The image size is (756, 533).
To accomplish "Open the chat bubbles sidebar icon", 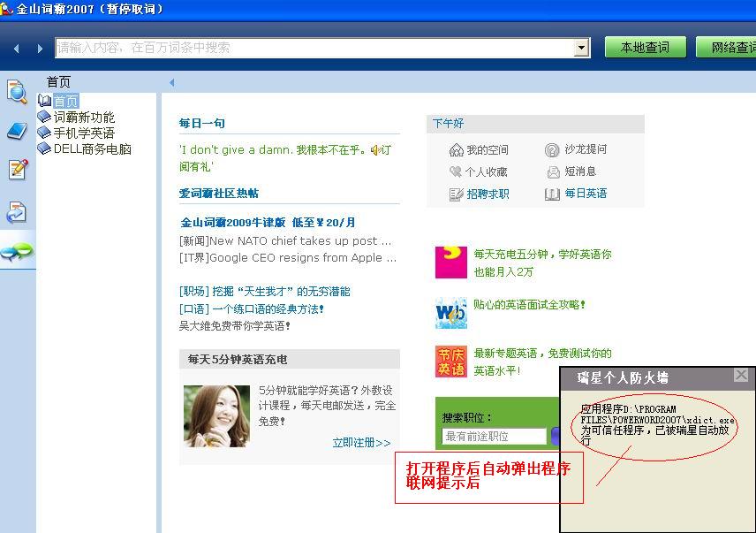I will (18, 251).
